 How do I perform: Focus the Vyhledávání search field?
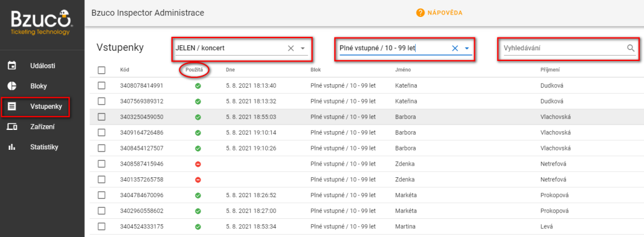pos(562,48)
